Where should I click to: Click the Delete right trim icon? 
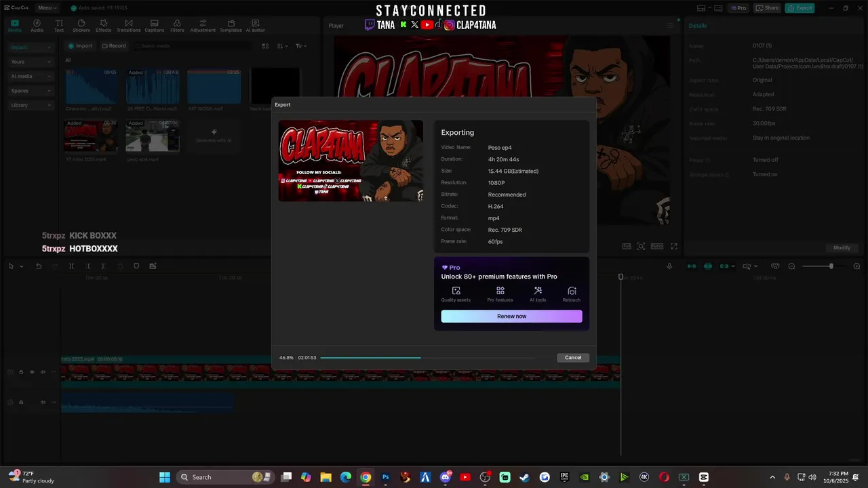(104, 266)
